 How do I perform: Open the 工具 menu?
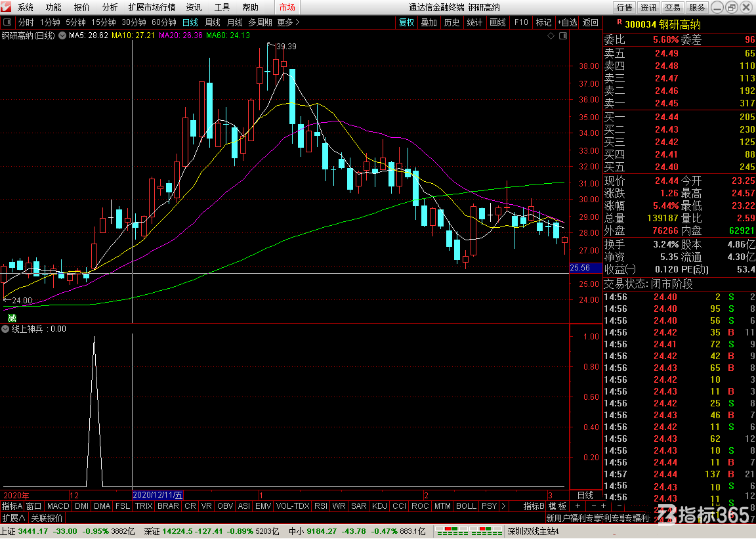click(x=222, y=7)
